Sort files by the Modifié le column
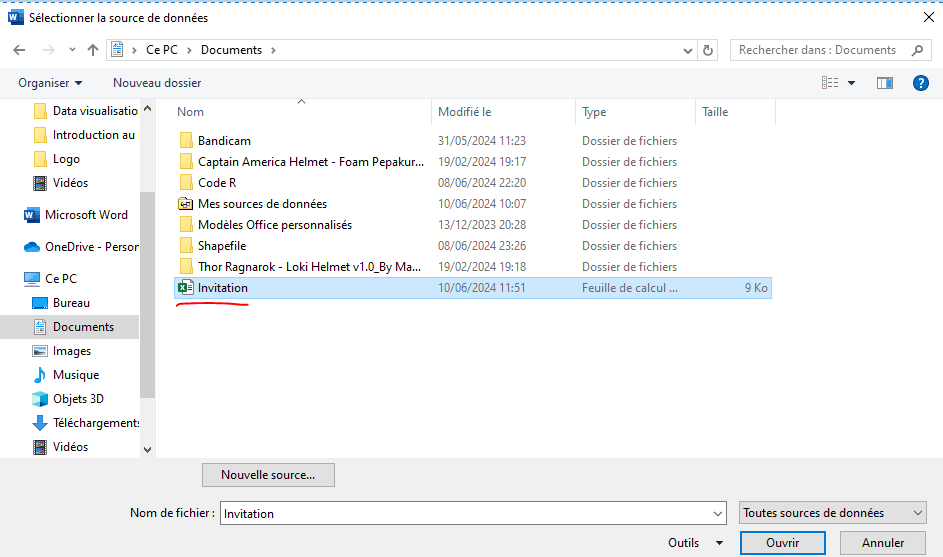 (465, 112)
